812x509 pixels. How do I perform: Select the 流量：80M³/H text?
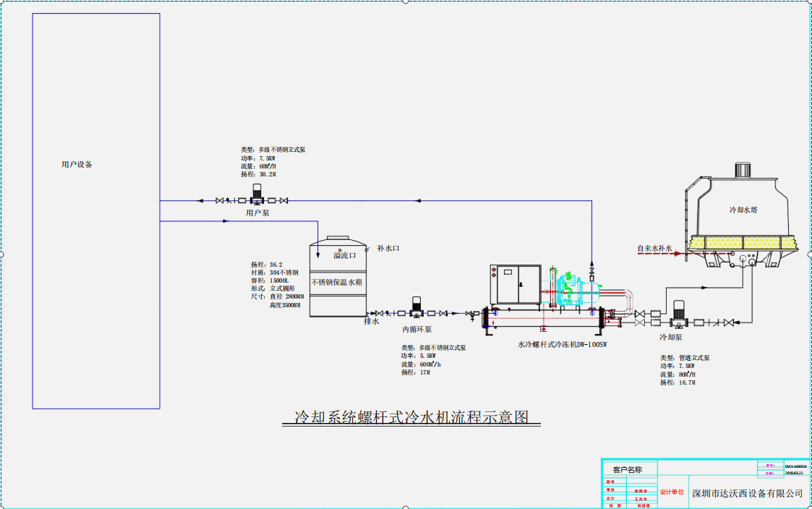[x=678, y=375]
